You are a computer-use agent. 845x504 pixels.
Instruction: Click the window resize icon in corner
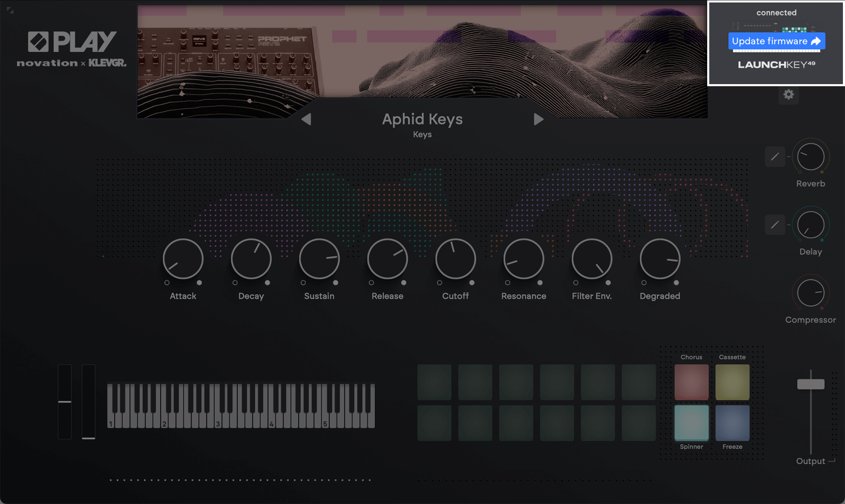pyautogui.click(x=10, y=10)
